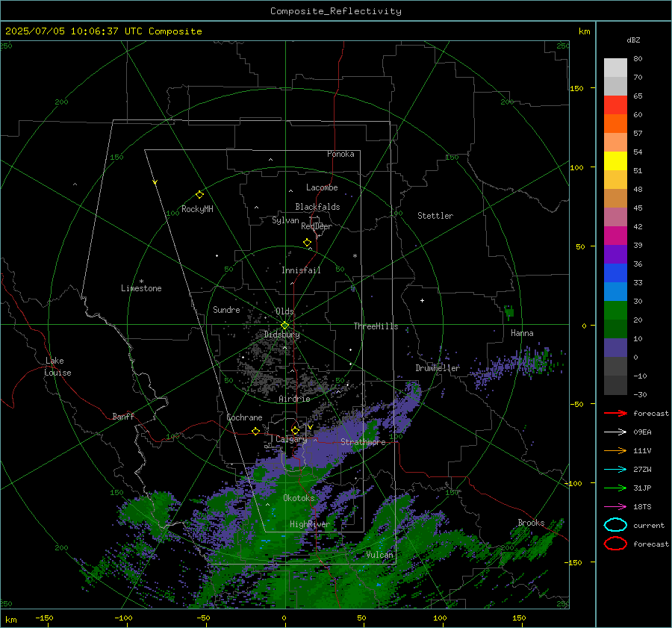Click the cyan 27ZW arrow icon
The height and width of the screenshot is (628, 672).
coord(615,470)
